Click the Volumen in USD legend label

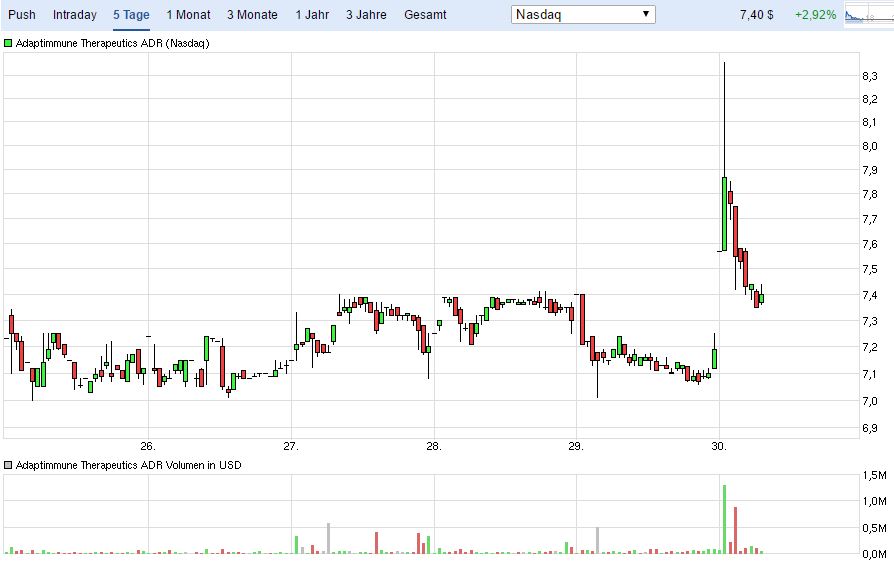(x=128, y=465)
